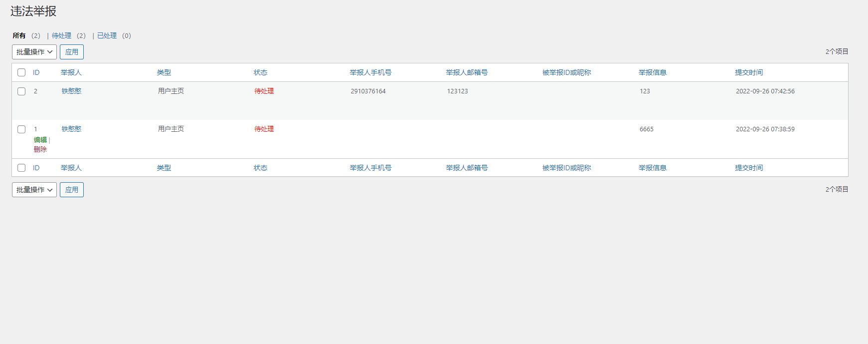Screen dimensions: 868x344
Task: Click 删除 link under report 1
Action: pyautogui.click(x=40, y=149)
